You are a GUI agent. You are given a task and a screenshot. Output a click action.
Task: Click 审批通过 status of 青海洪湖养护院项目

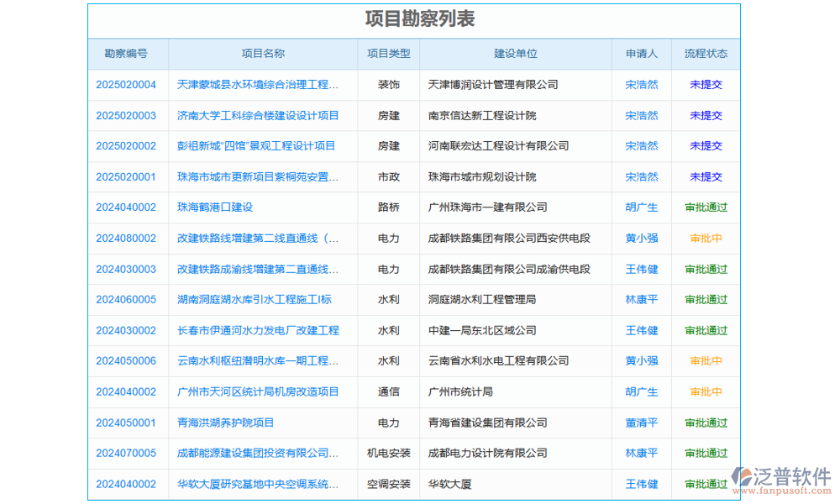pyautogui.click(x=705, y=423)
